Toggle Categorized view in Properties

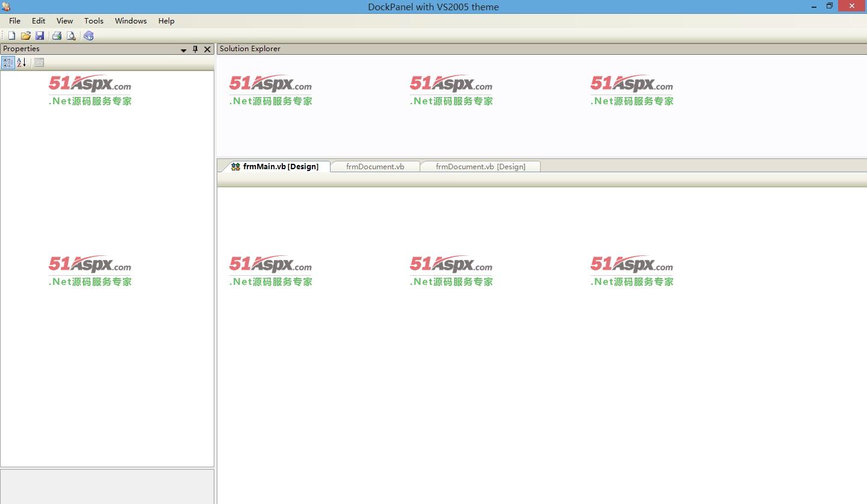(8, 62)
